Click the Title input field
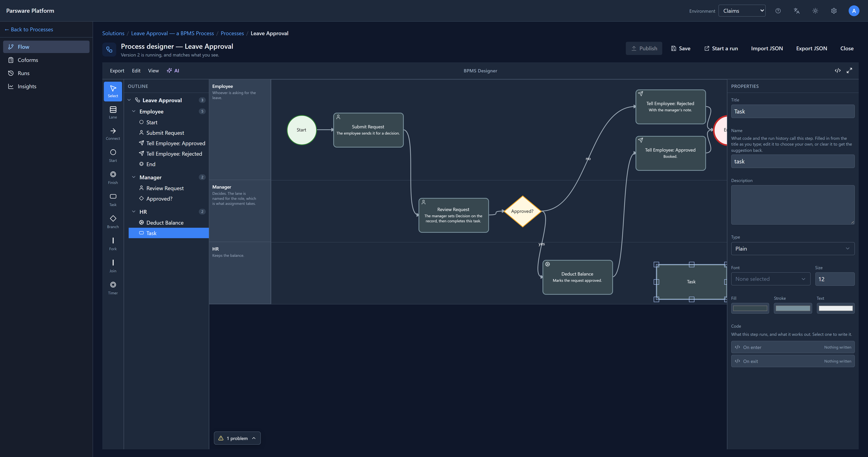The height and width of the screenshot is (457, 868). 793,111
